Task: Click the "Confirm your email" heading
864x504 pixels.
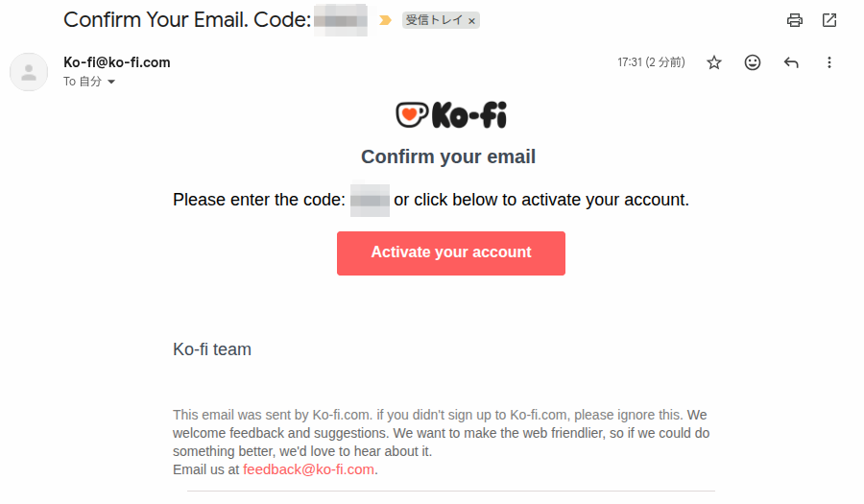Action: tap(448, 156)
